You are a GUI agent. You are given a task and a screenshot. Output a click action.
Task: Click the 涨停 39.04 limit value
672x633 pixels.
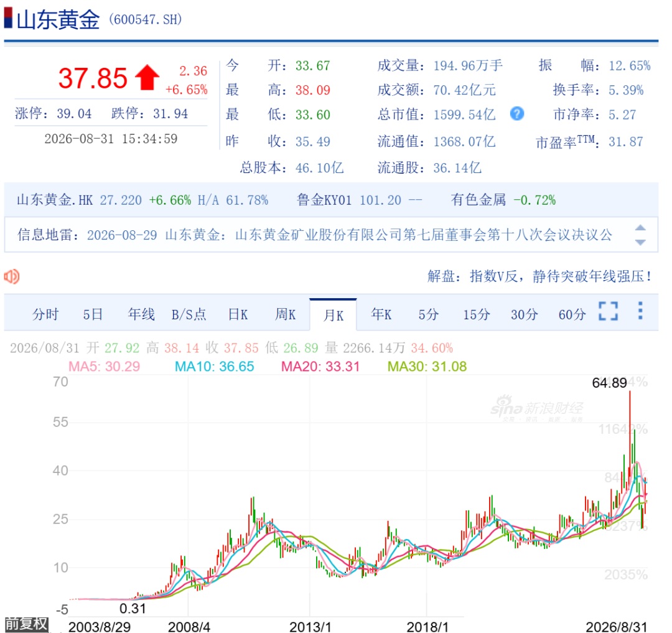(x=73, y=113)
